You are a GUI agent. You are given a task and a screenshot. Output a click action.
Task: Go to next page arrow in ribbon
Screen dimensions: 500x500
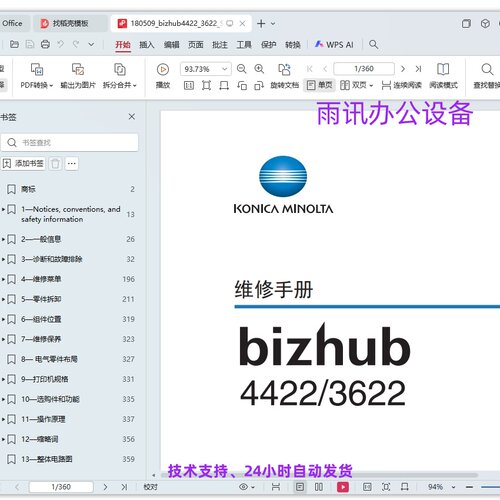click(x=403, y=69)
